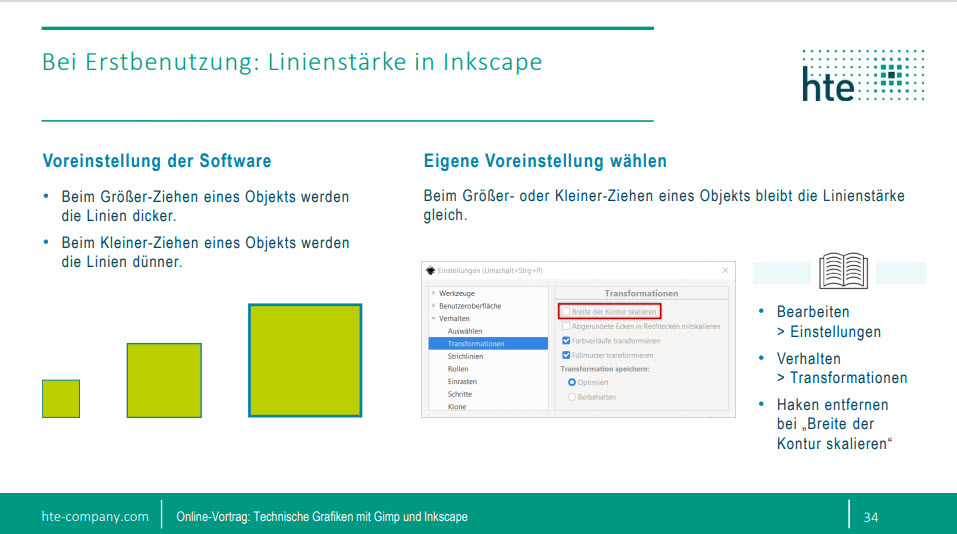Click the open book icon
The image size is (957, 534).
click(843, 270)
